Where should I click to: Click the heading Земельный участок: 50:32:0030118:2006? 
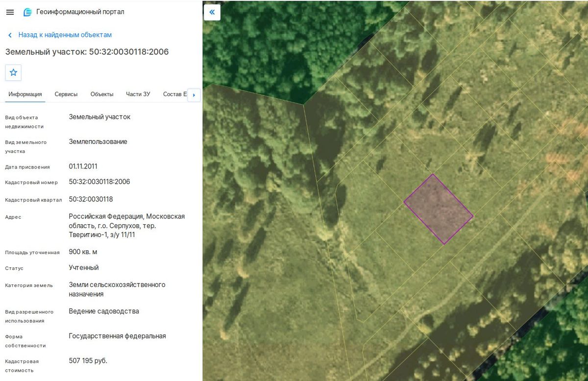tap(87, 52)
